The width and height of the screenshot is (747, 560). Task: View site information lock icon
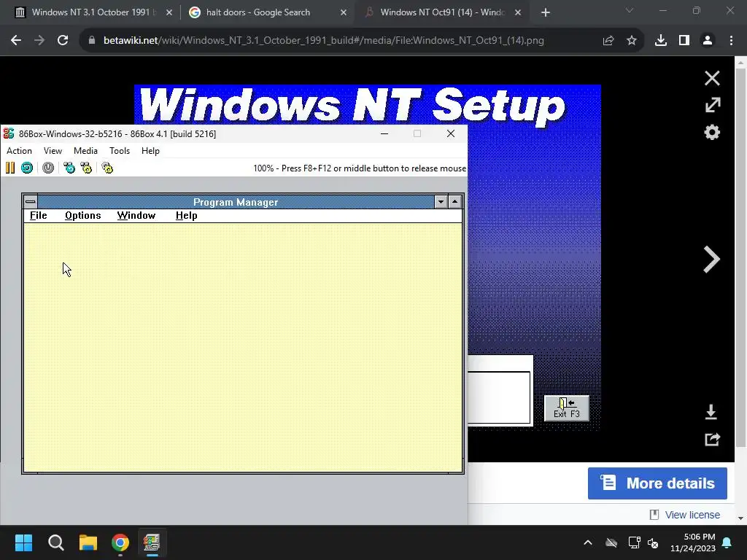pos(92,41)
